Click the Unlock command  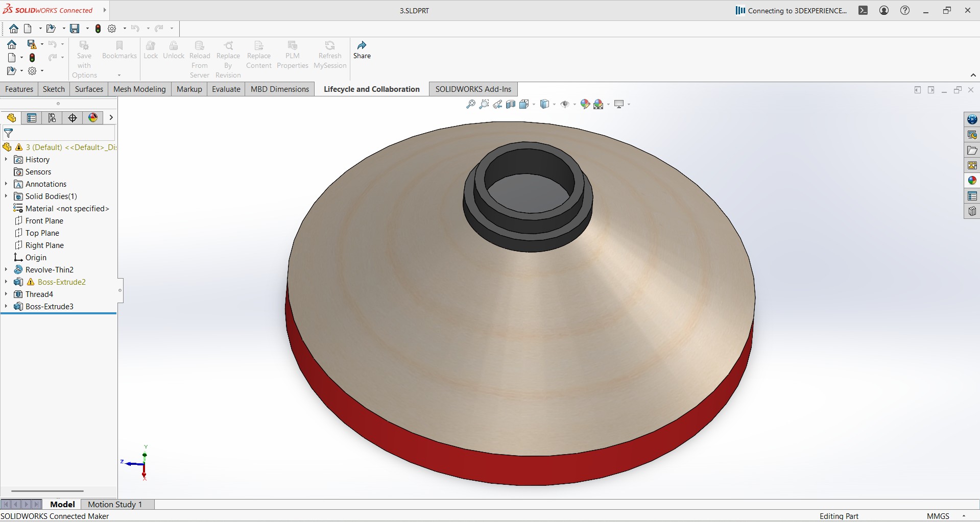tap(174, 50)
